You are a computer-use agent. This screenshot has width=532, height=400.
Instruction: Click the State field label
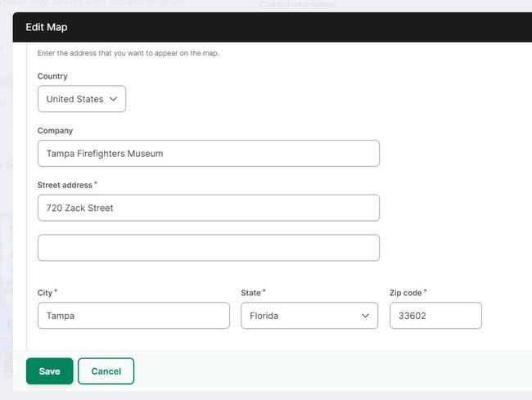tap(250, 293)
